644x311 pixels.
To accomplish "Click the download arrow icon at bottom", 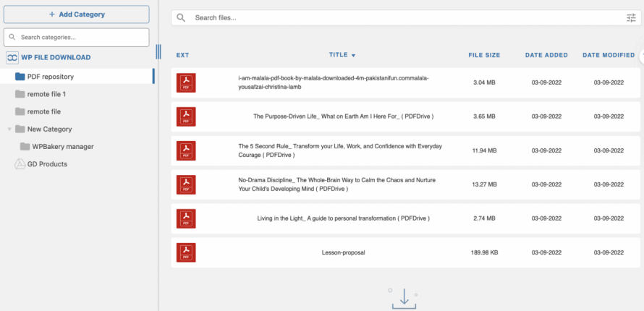I will [x=404, y=298].
